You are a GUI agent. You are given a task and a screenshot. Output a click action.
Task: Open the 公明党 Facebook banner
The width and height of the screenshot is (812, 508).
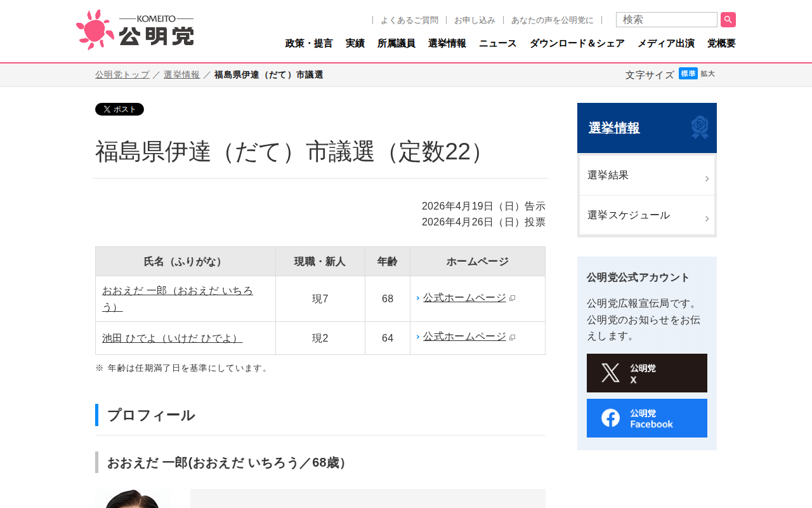647,418
